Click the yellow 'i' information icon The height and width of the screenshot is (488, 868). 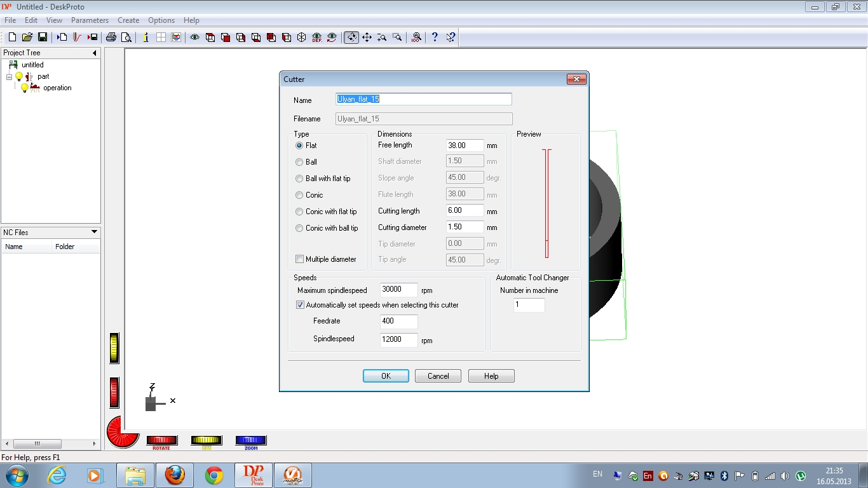146,37
